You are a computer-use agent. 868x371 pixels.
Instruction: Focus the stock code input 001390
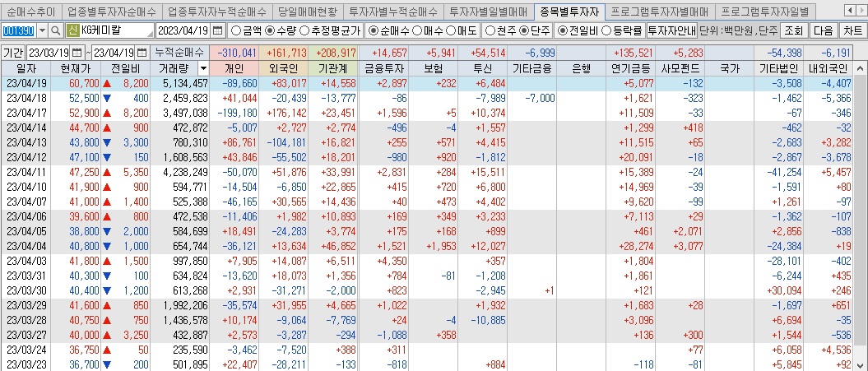pos(20,30)
